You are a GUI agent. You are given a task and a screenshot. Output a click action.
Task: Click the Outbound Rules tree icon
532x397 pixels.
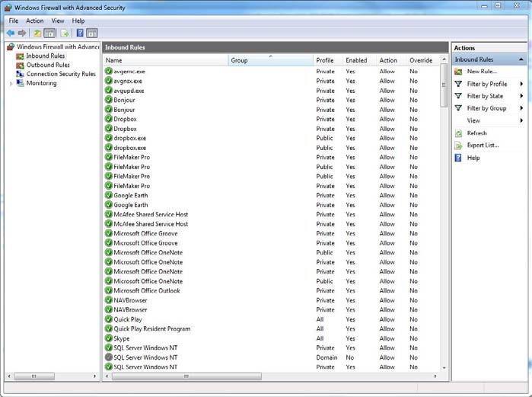coord(20,66)
